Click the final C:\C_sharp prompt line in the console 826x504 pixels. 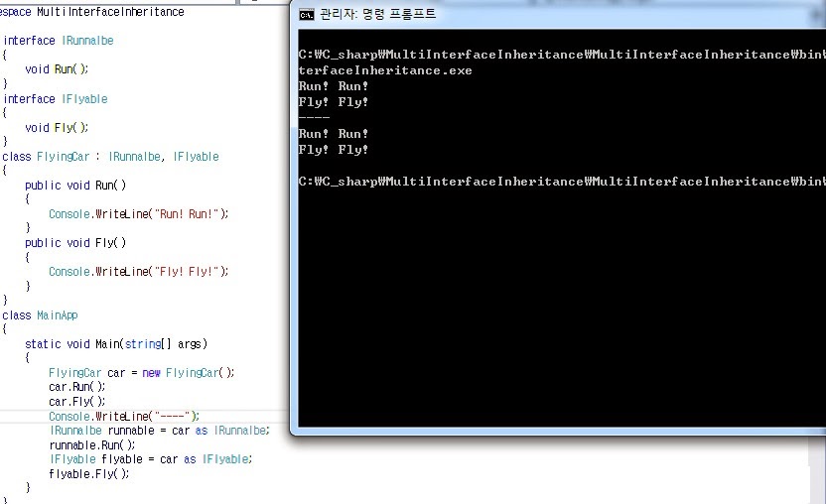tap(562, 182)
